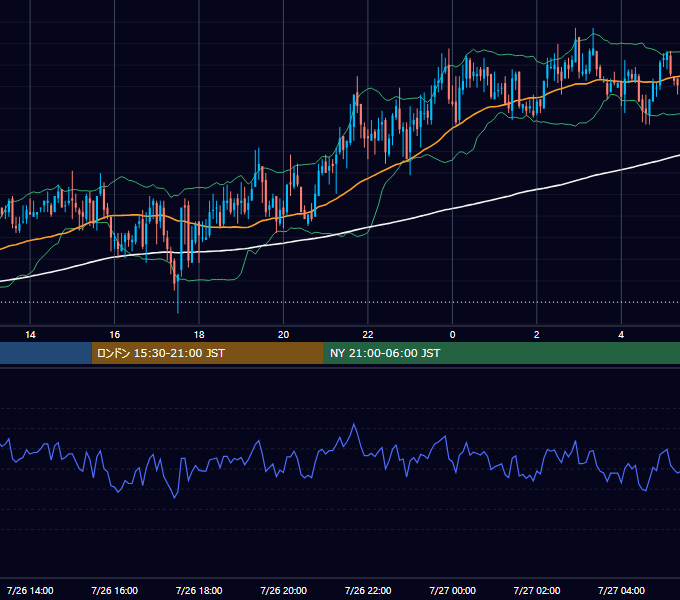Click the blue session bar before London
The width and height of the screenshot is (680, 600).
pos(46,353)
